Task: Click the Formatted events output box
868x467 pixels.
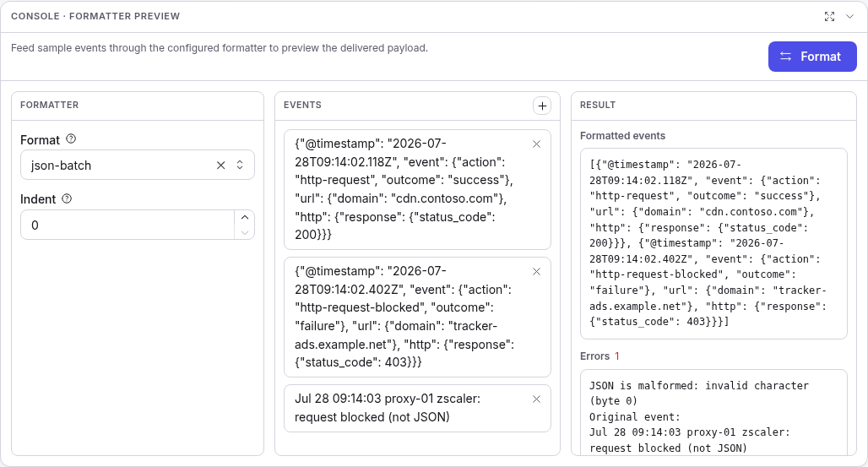Action: (713, 243)
